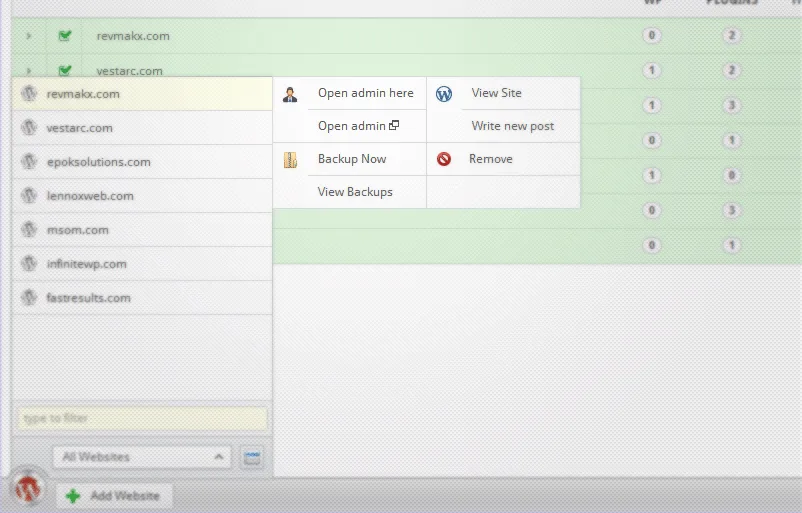Click the green check icon for vestarc.com row
The width and height of the screenshot is (802, 513).
click(64, 70)
